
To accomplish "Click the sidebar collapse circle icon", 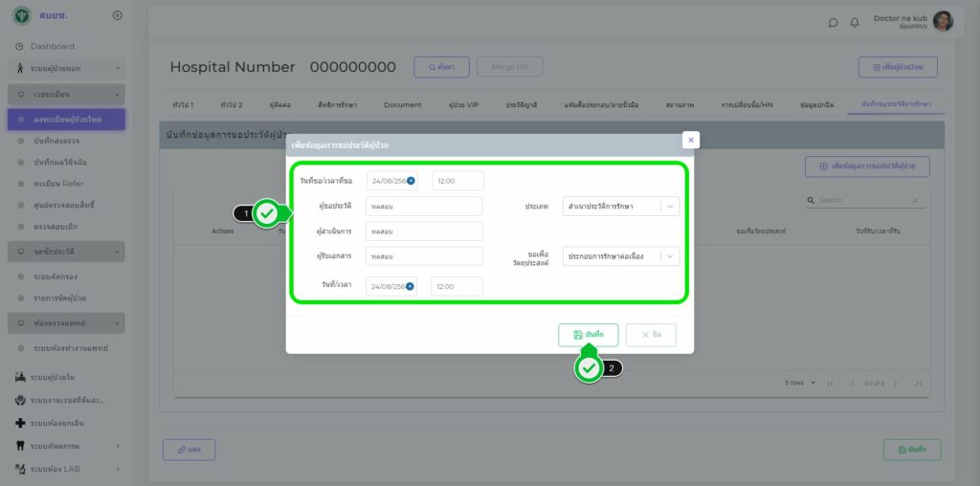I will [x=117, y=15].
